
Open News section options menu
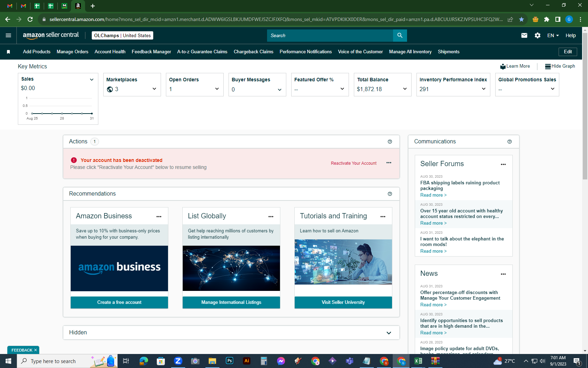(503, 274)
